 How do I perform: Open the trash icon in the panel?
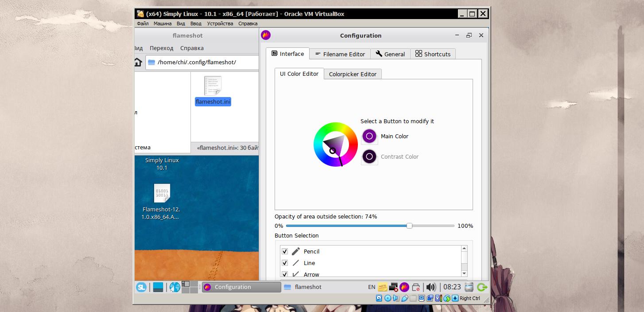tap(469, 287)
